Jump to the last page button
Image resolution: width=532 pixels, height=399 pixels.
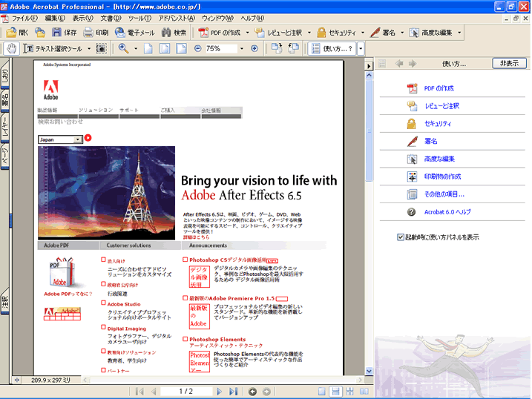pyautogui.click(x=233, y=392)
